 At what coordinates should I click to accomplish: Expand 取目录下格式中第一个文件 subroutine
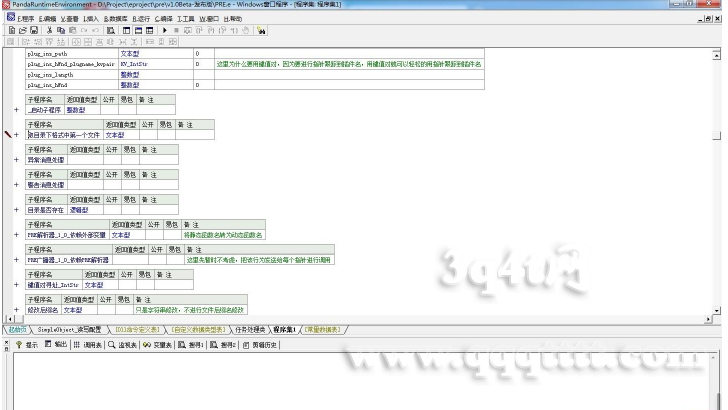pyautogui.click(x=16, y=135)
